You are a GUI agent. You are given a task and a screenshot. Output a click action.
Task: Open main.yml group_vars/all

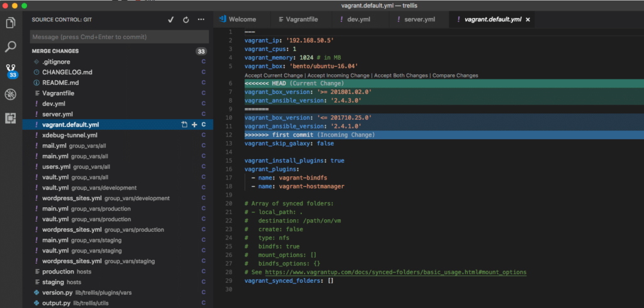pyautogui.click(x=118, y=156)
